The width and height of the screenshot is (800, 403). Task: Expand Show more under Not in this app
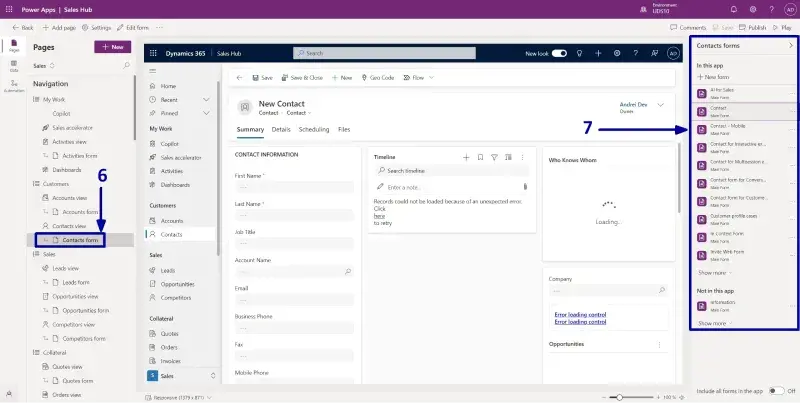[715, 323]
